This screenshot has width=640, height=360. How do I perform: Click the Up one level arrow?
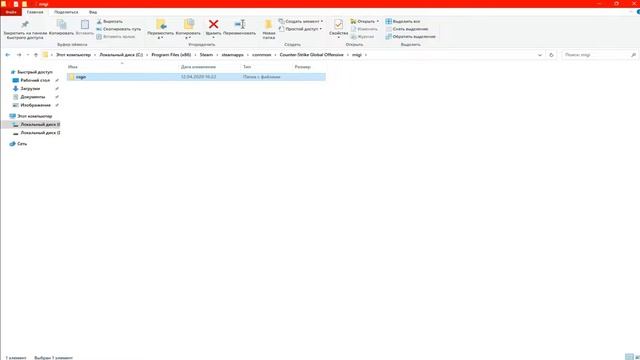tap(36, 55)
